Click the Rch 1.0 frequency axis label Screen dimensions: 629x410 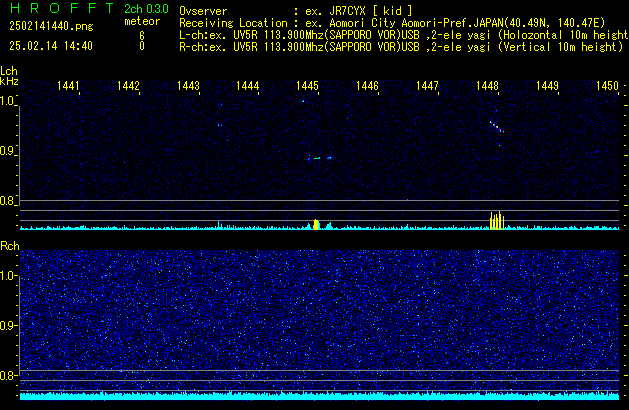[x=8, y=276]
